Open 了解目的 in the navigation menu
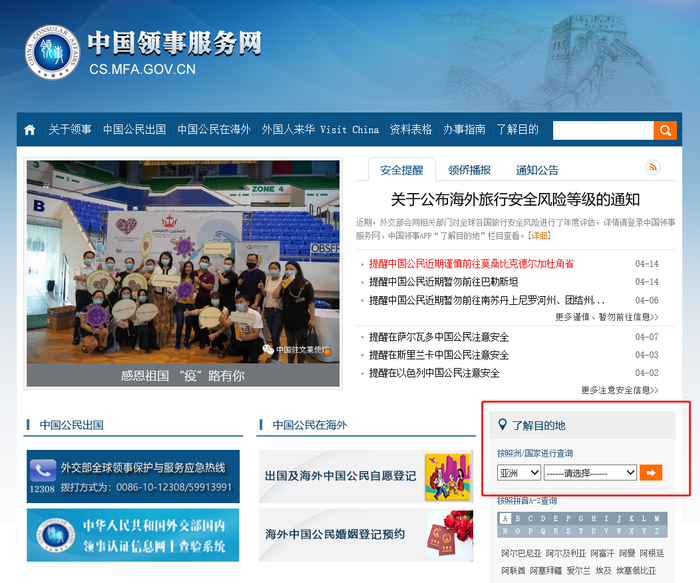The height and width of the screenshot is (583, 700). pos(517,130)
